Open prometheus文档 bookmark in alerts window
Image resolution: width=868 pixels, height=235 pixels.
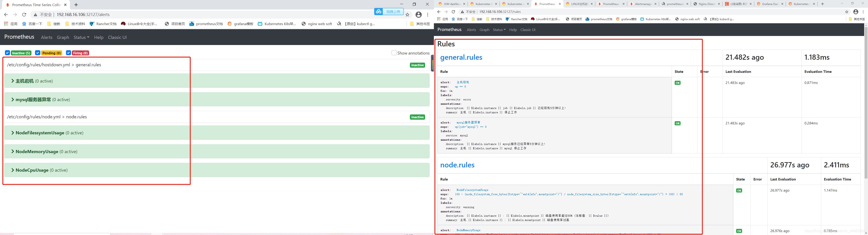(206, 24)
